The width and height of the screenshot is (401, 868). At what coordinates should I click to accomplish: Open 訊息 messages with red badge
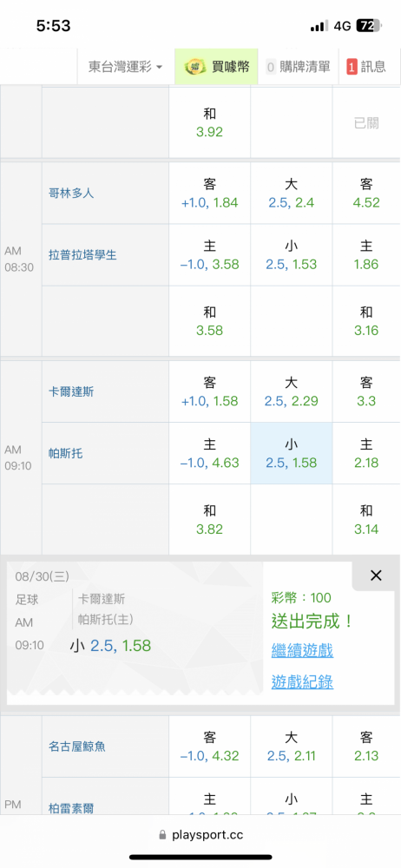click(366, 67)
